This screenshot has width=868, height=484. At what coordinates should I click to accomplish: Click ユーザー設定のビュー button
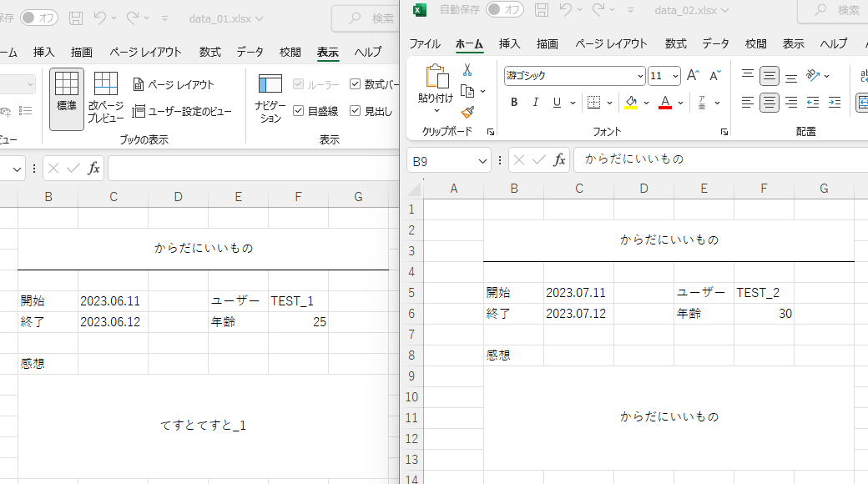[x=182, y=111]
